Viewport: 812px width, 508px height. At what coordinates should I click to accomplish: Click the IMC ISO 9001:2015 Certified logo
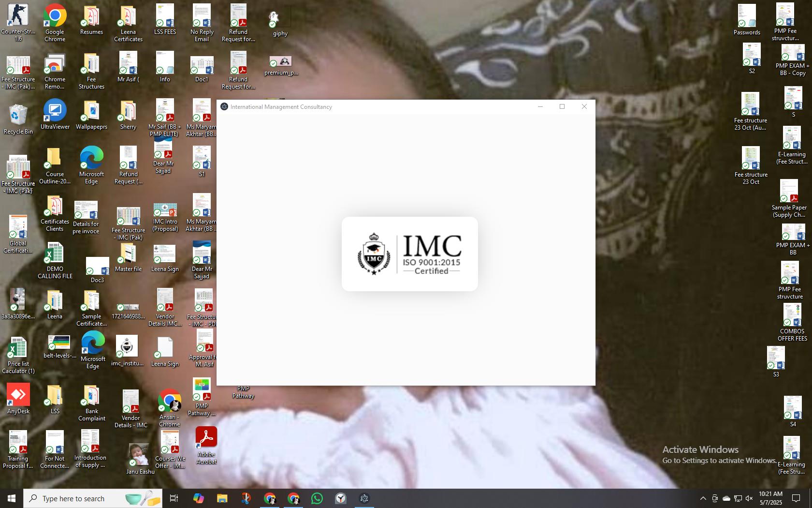(x=409, y=254)
